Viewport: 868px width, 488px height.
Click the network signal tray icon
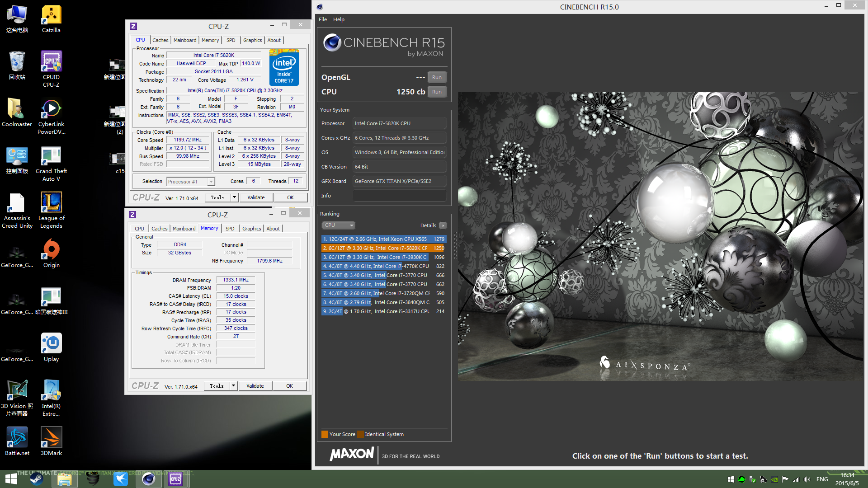click(796, 479)
